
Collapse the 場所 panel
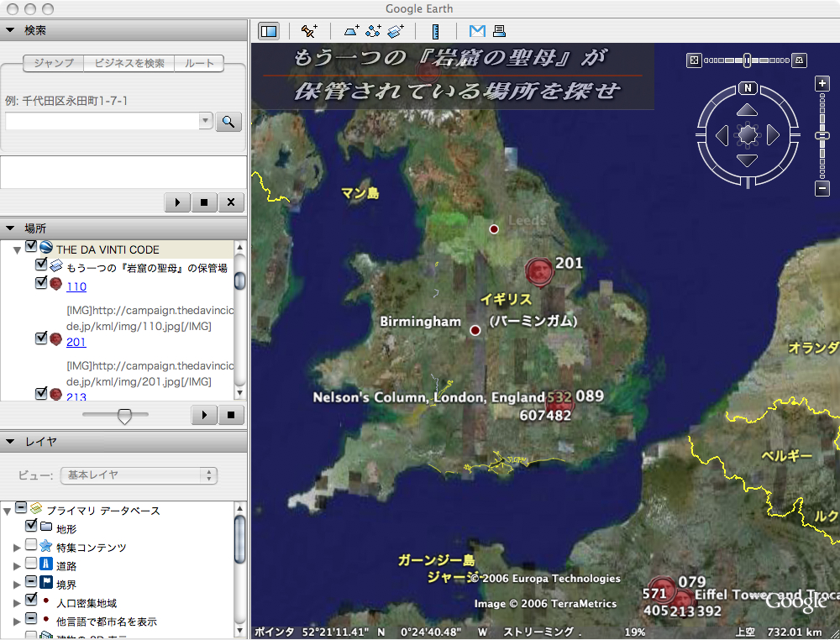[x=10, y=228]
